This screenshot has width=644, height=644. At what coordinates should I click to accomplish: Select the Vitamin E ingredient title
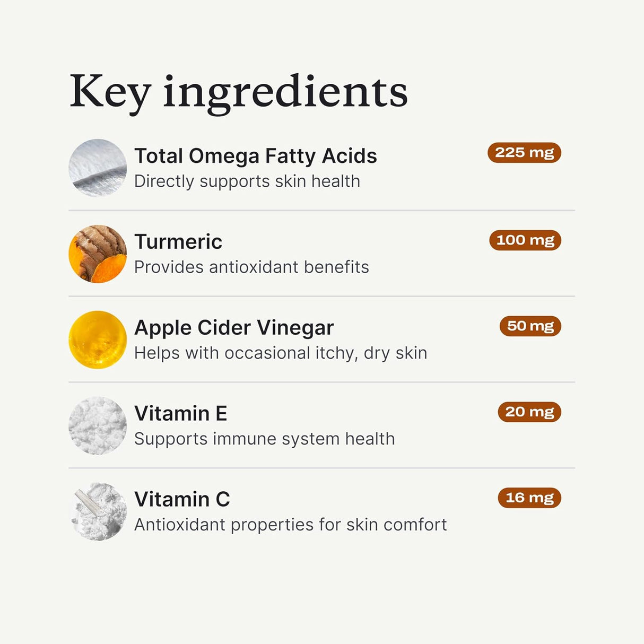click(180, 414)
